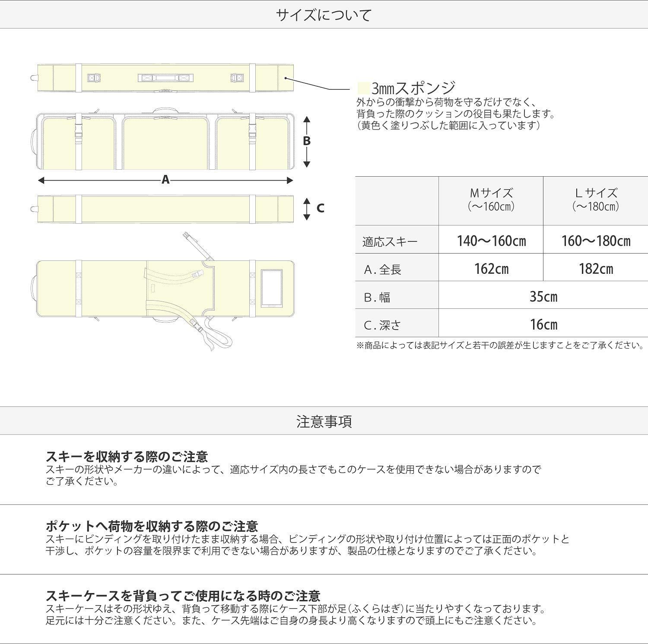The width and height of the screenshot is (648, 644).
Task: Click the shoulder strap buckle on the back-view diagram
Action: [197, 274]
